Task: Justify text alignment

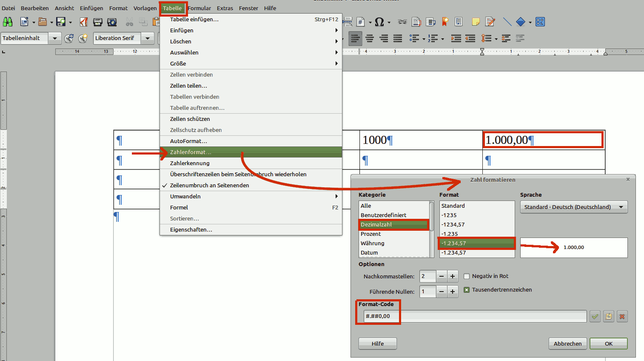Action: pos(398,39)
